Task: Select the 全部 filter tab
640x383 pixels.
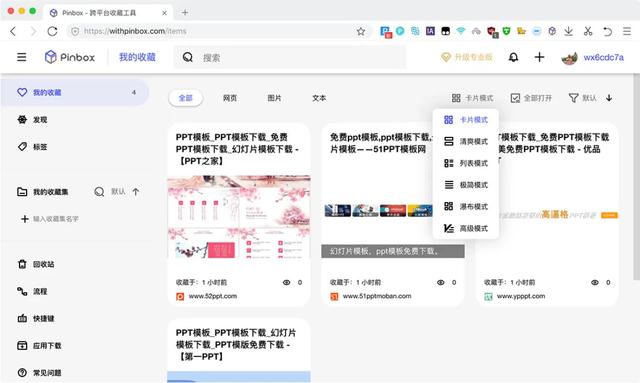Action: 186,98
